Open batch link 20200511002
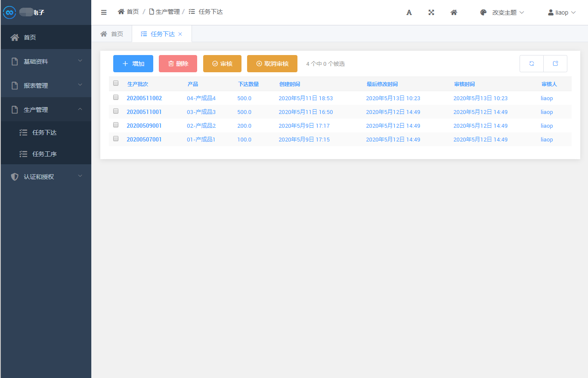The width and height of the screenshot is (588, 378). [x=144, y=98]
